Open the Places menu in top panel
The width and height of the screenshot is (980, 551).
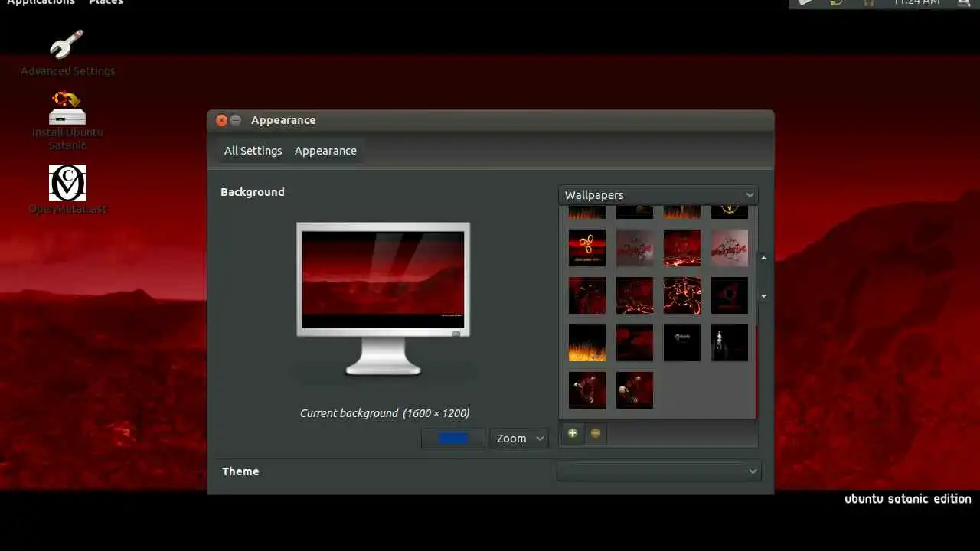[x=106, y=2]
